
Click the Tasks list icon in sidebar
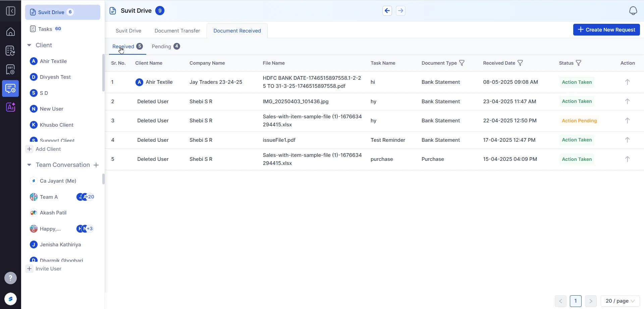click(33, 29)
